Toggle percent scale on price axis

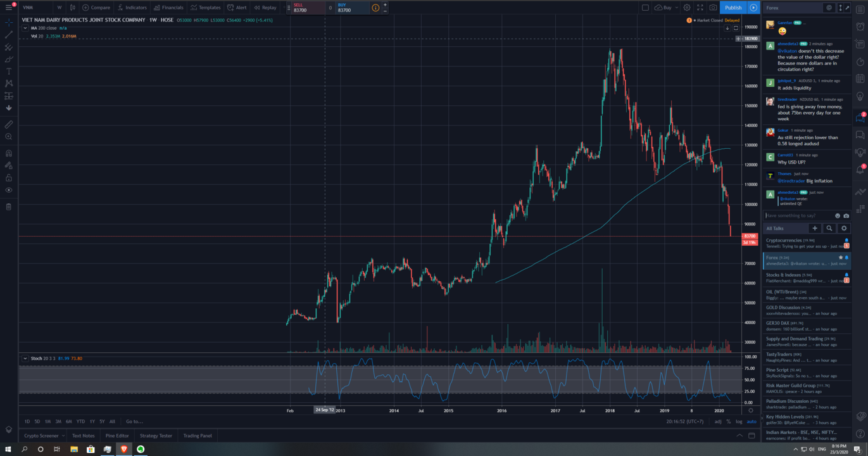pyautogui.click(x=729, y=421)
